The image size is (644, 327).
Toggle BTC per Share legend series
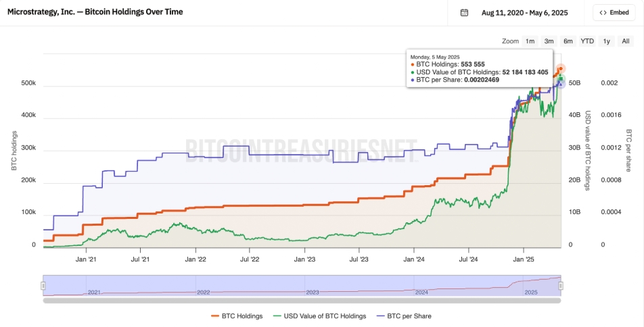404,316
